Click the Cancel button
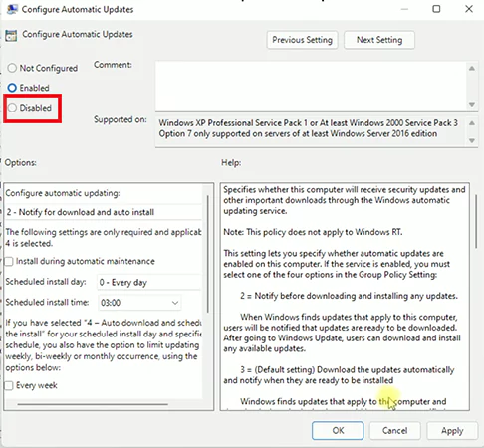The height and width of the screenshot is (448, 484). [x=394, y=431]
